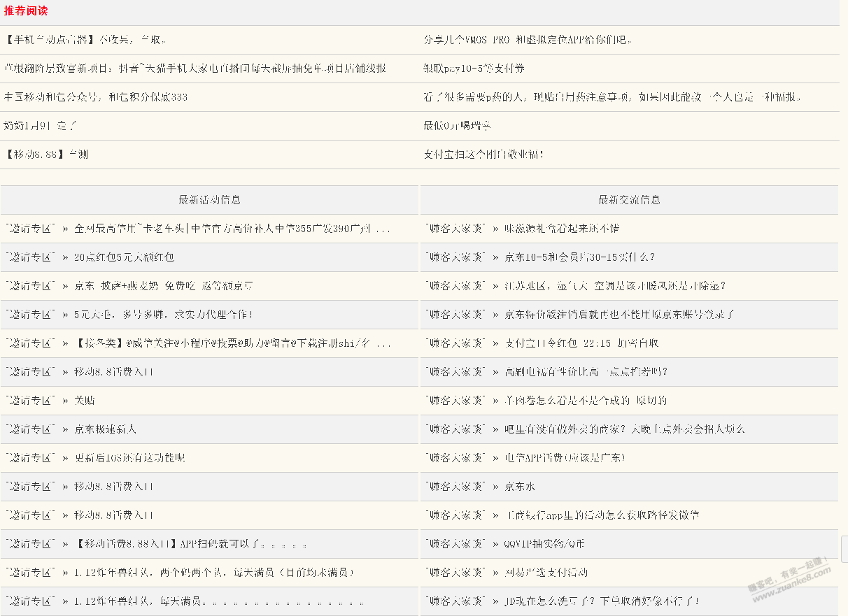
Task: Click 赚客大家谈 tag beside QQVIP抽实物
Action: 455,544
